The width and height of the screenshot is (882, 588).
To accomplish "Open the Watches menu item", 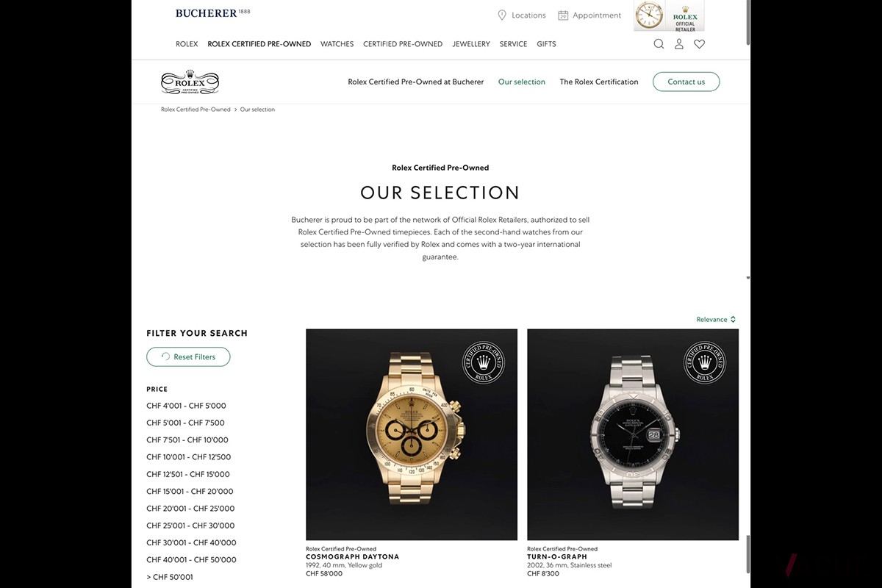I will [x=337, y=44].
